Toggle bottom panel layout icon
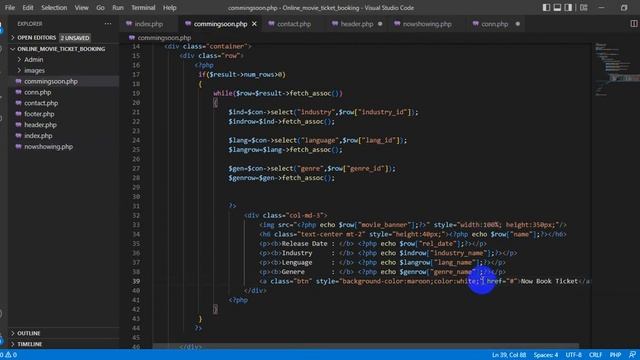The image size is (640, 360). click(557, 8)
